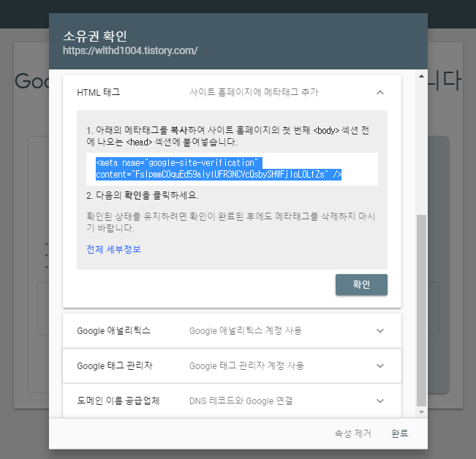Click the site URL wlthd1004.tistory.com text
Screen dimensions: 476x459
(130, 50)
